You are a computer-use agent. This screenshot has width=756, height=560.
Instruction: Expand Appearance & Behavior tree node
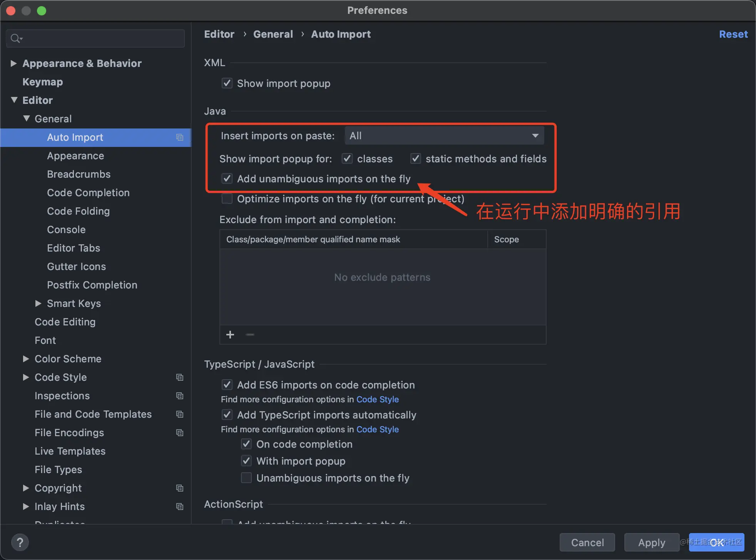(13, 63)
